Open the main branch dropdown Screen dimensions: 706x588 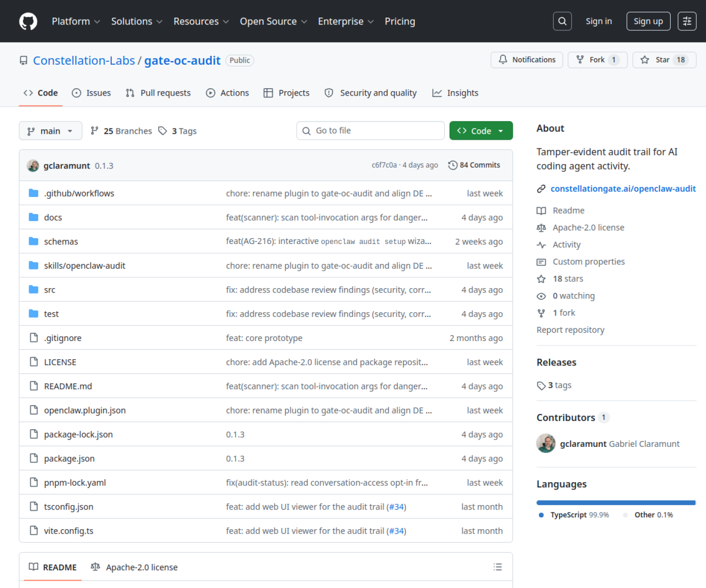pos(50,131)
